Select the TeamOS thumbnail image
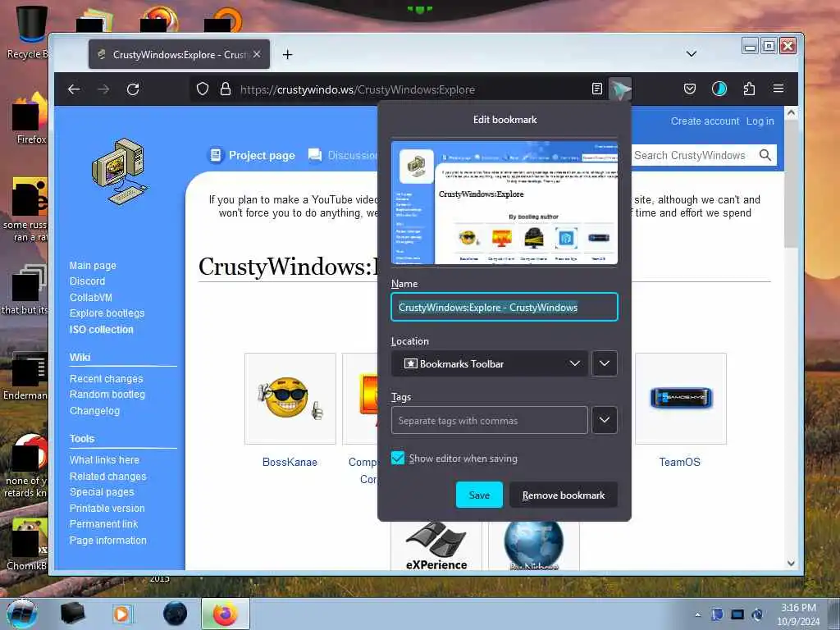Screen dimensions: 840x630 click(x=680, y=399)
